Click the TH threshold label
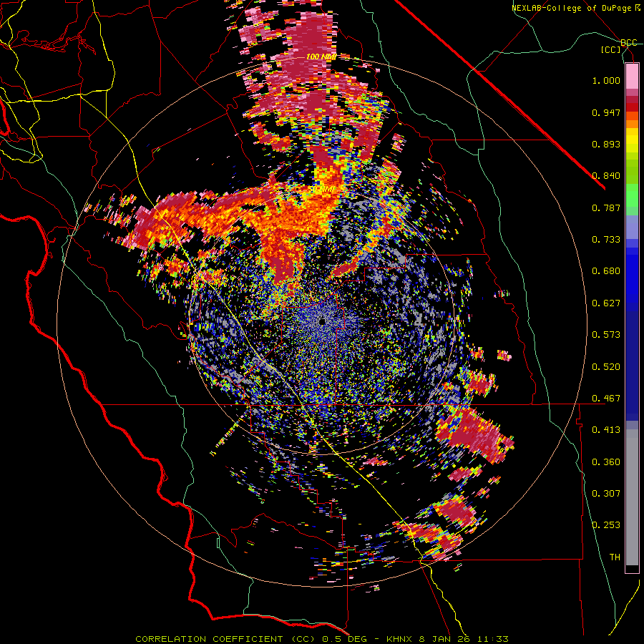Viewport: 644px width, 644px height. click(x=615, y=557)
